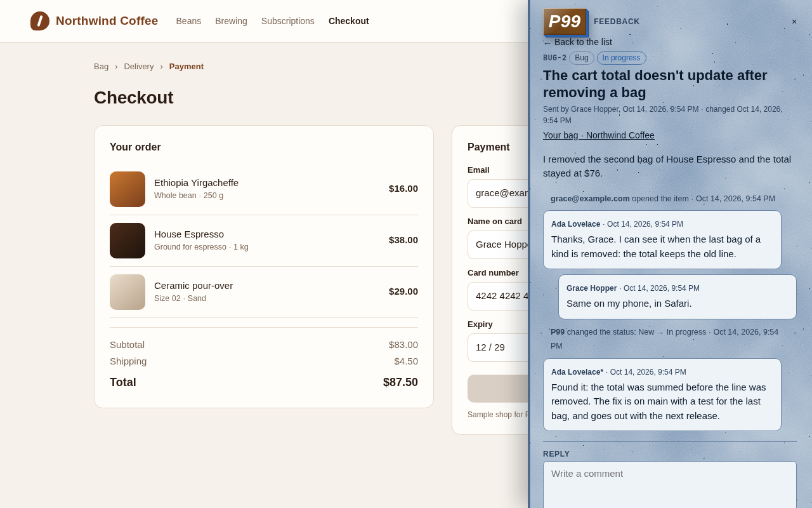The width and height of the screenshot is (812, 508).
Task: Click the $83.00 subtotal value
Action: [x=403, y=345]
